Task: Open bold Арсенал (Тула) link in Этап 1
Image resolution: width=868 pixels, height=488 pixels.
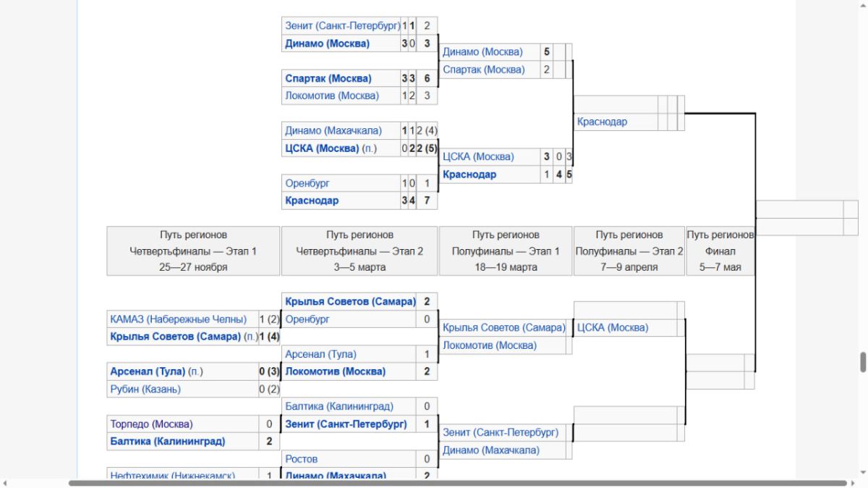Action: (x=147, y=371)
